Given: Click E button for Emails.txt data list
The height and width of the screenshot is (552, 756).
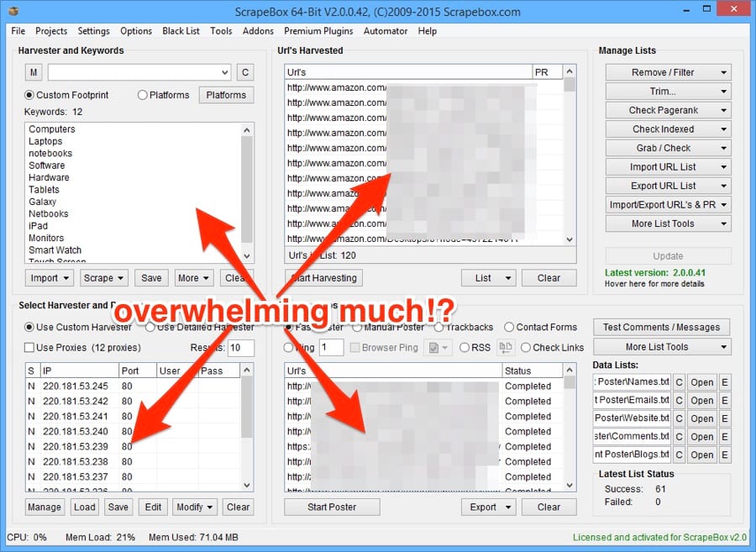Looking at the screenshot, I should pos(724,401).
